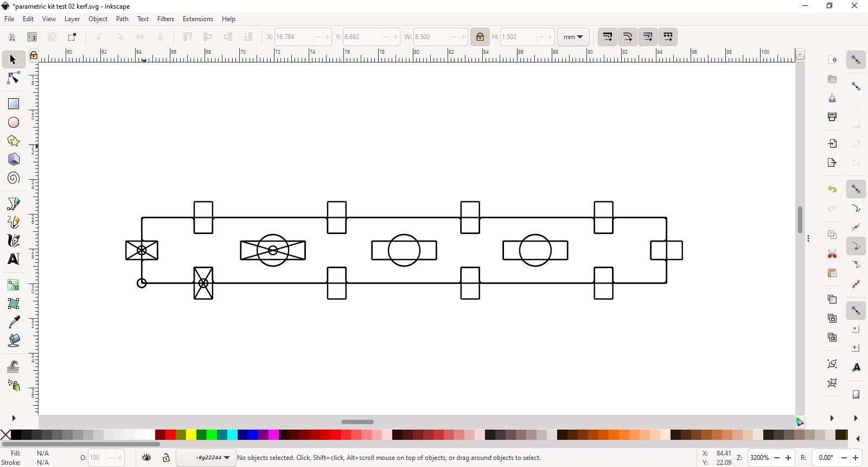This screenshot has height=467, width=868.
Task: Toggle guides lock at ruler corner
Action: (x=33, y=55)
